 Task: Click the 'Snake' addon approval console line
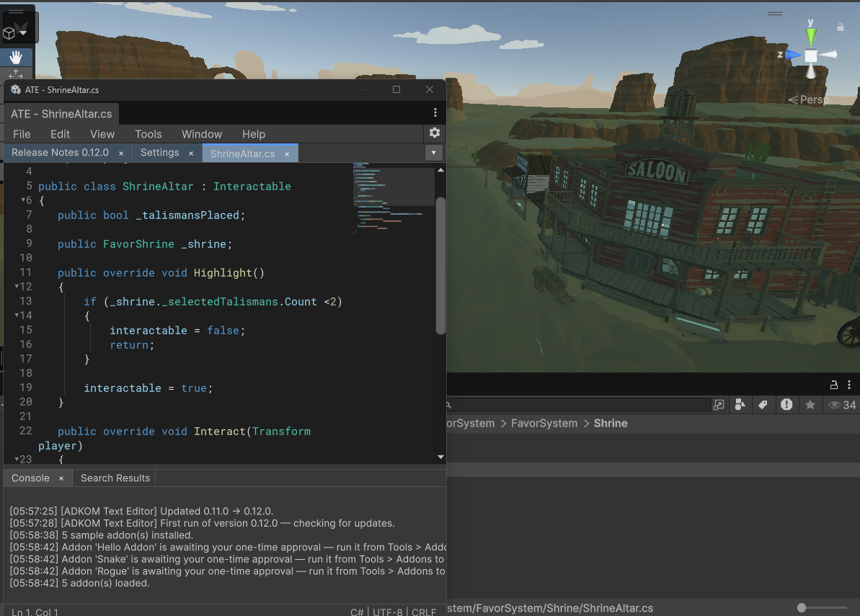(228, 559)
